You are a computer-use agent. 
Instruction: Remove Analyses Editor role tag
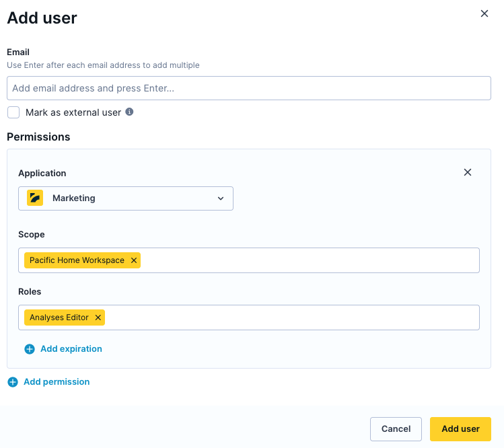pyautogui.click(x=98, y=318)
